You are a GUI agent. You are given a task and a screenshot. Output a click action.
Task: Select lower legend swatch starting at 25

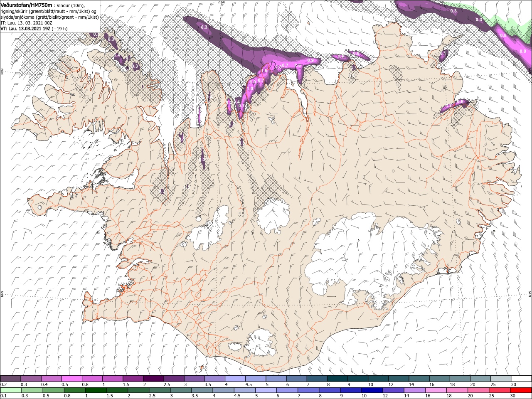500,390
